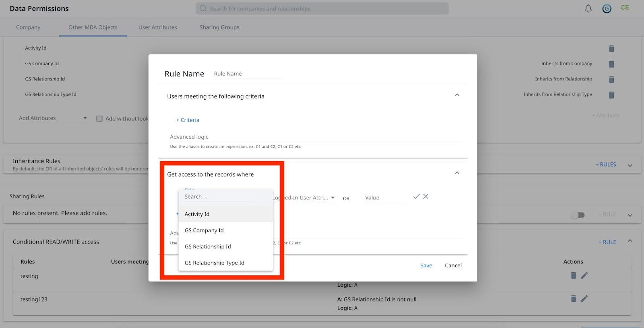
Task: Switch to the User Attributes tab
Action: pos(158,27)
